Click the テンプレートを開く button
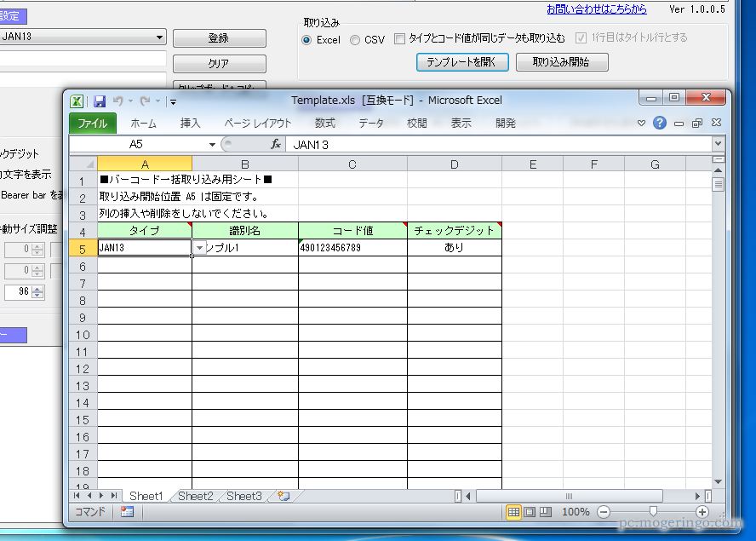This screenshot has width=756, height=541. 462,62
